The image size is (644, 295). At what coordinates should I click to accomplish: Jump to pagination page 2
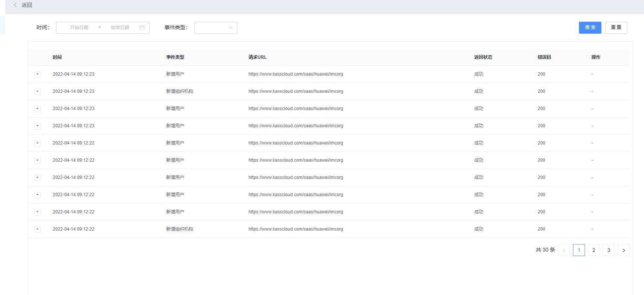[x=594, y=250]
